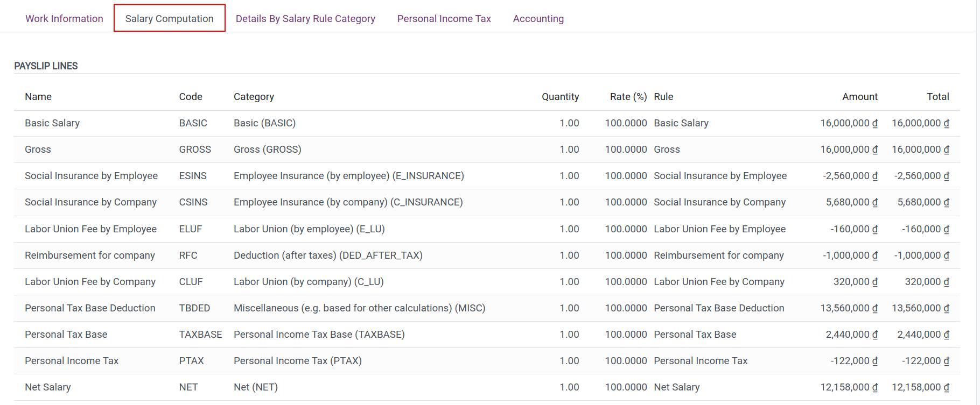This screenshot has width=980, height=405.
Task: Click the -2,560,000 ₫ amount cell
Action: click(x=850, y=176)
